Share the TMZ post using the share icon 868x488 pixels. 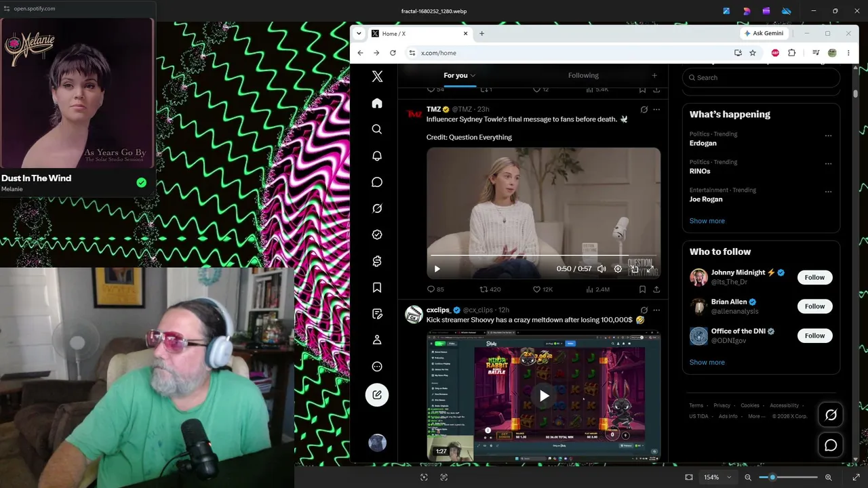pos(656,289)
